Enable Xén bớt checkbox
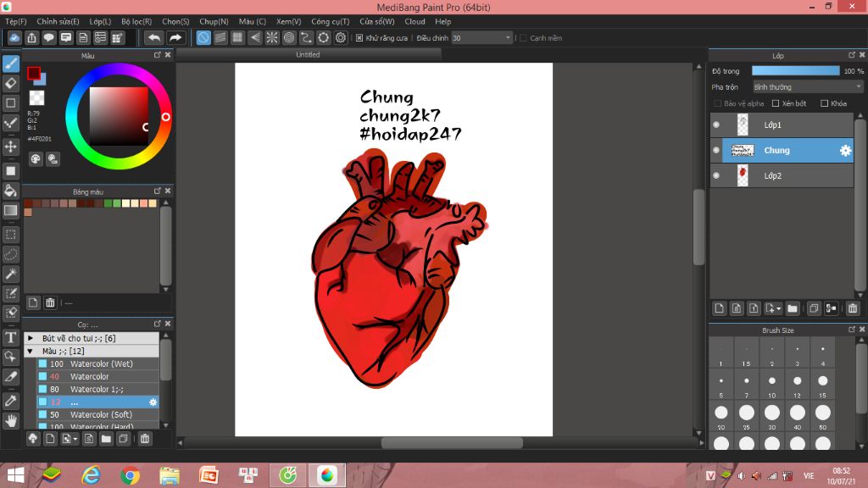The height and width of the screenshot is (488, 868). click(776, 103)
